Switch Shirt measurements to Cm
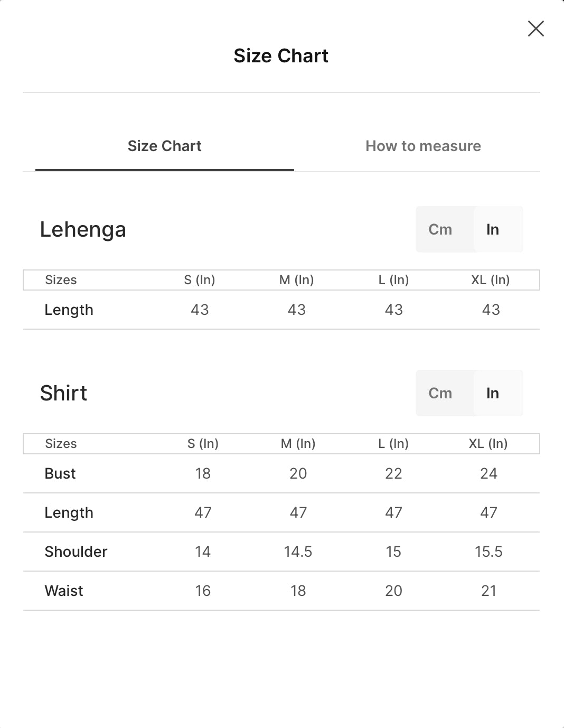 coord(440,393)
